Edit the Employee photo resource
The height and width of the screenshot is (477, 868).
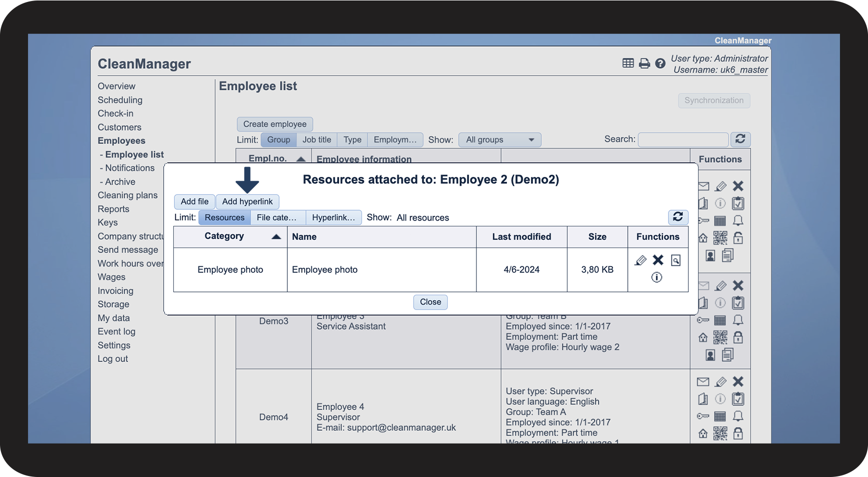(640, 260)
